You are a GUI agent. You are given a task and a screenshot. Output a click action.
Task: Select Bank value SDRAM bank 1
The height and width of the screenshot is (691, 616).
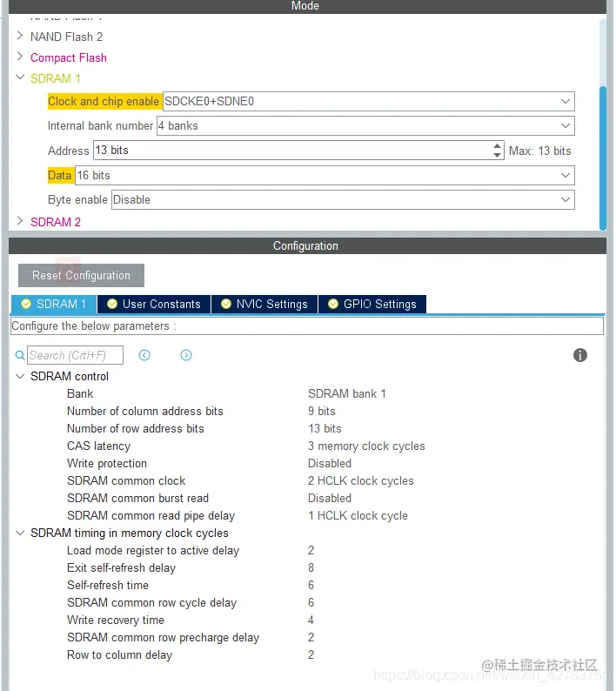(x=347, y=393)
